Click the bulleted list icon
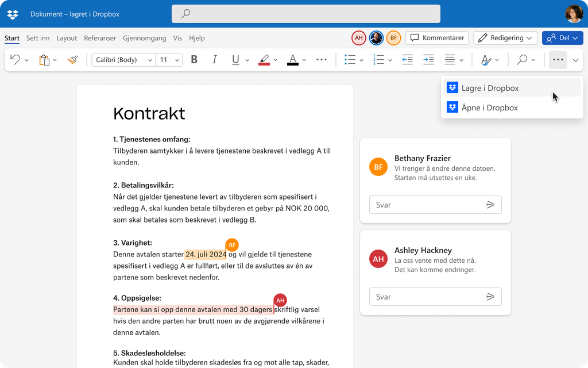 (350, 59)
